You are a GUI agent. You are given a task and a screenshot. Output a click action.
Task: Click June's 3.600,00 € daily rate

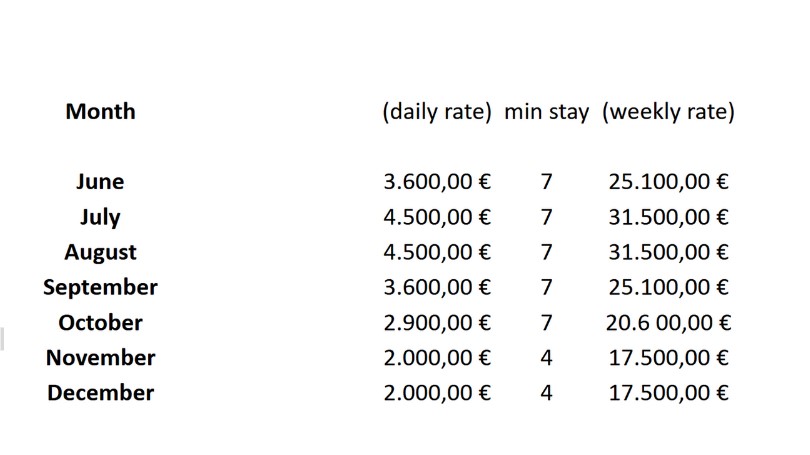(437, 182)
